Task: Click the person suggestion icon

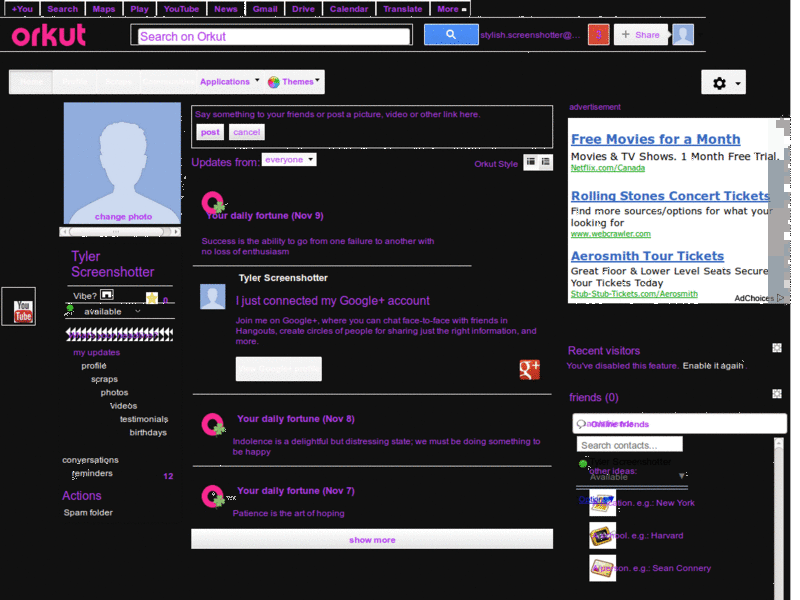Action: click(x=603, y=568)
